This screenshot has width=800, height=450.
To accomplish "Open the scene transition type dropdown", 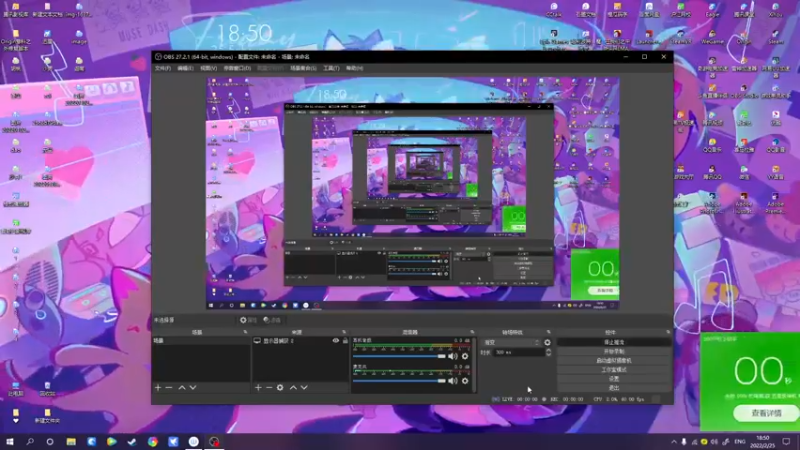I will tap(512, 342).
